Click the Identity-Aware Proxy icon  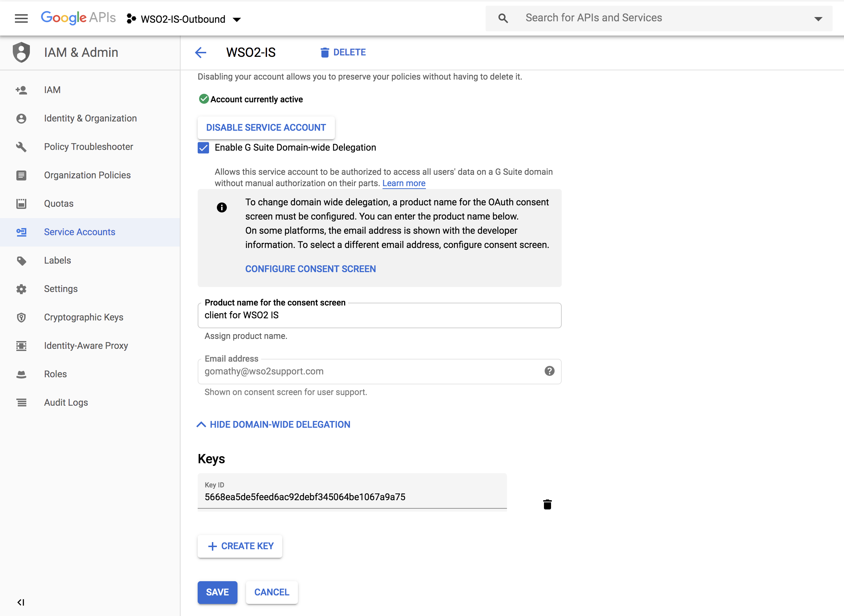click(x=21, y=346)
